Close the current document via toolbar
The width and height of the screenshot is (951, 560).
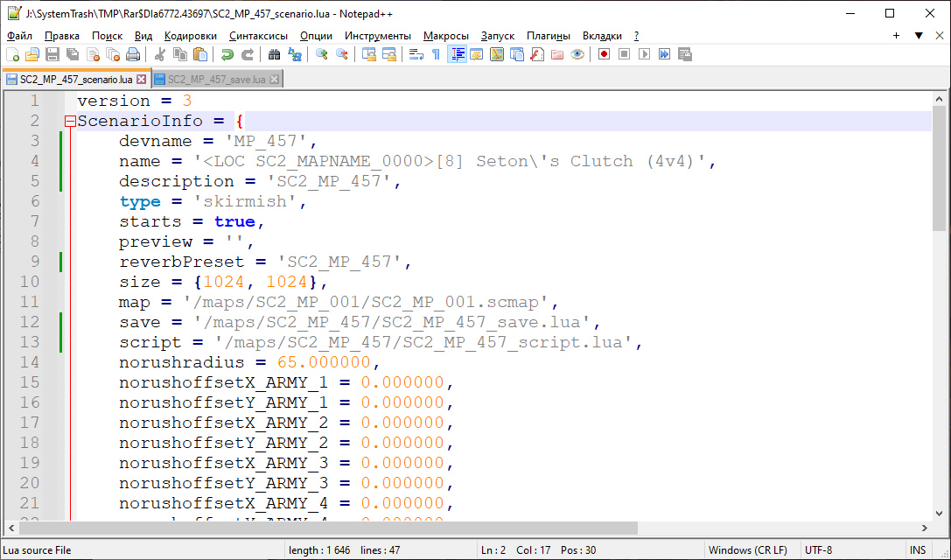click(93, 54)
